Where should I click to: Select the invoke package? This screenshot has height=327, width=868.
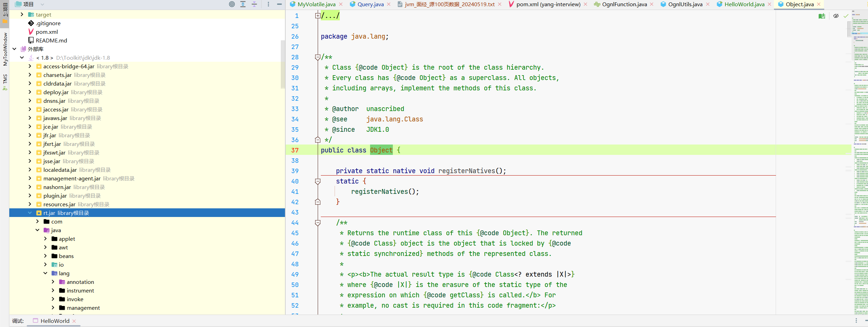(x=75, y=299)
